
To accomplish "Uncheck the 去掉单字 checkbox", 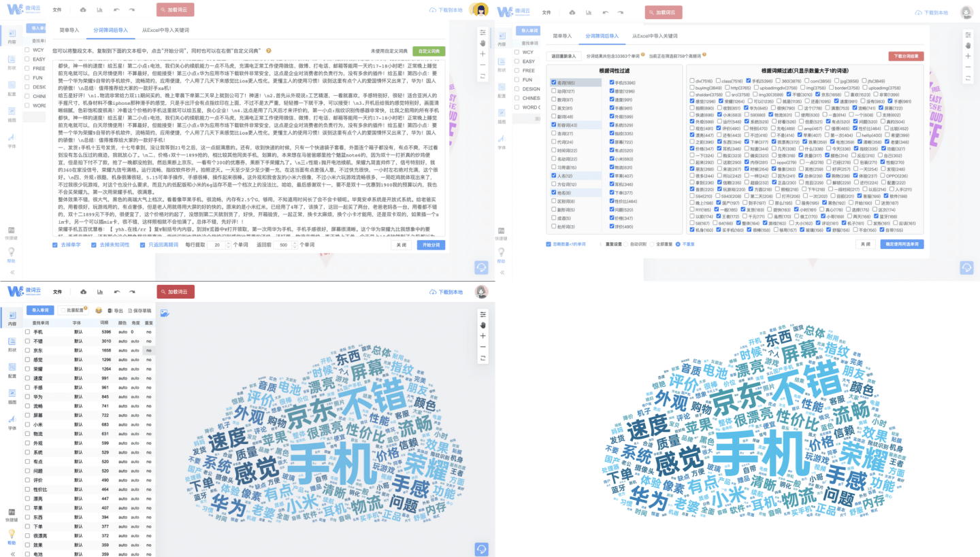I will [55, 245].
